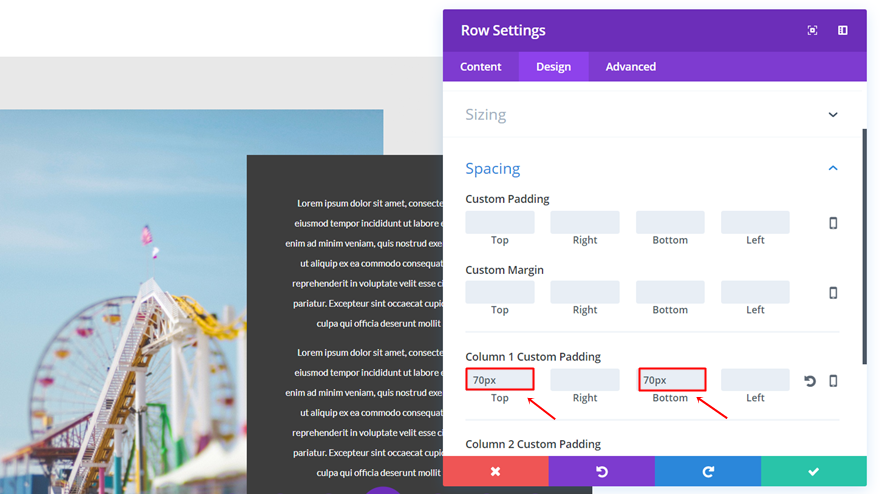The height and width of the screenshot is (494, 880).
Task: Select the Design tab
Action: point(553,67)
